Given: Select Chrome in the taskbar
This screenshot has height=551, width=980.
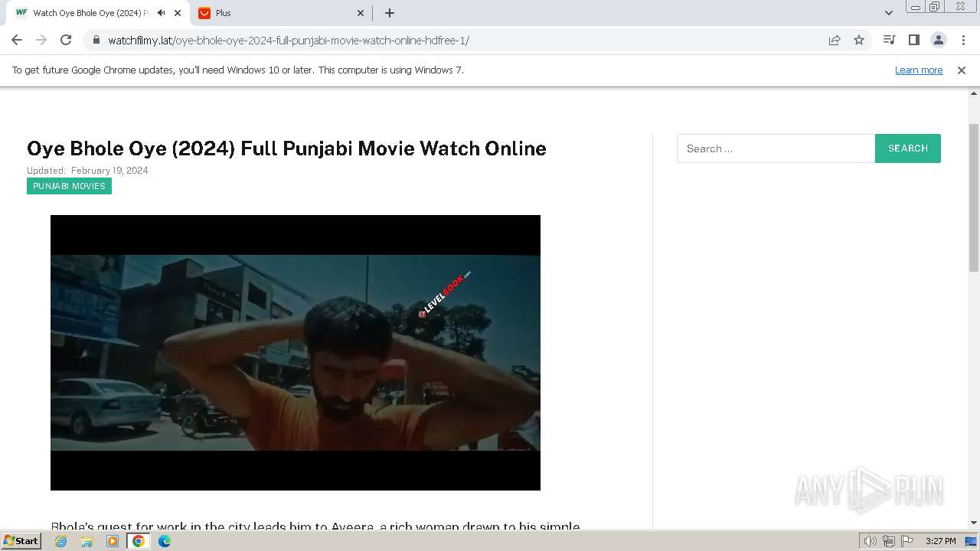Looking at the screenshot, I should click(139, 541).
